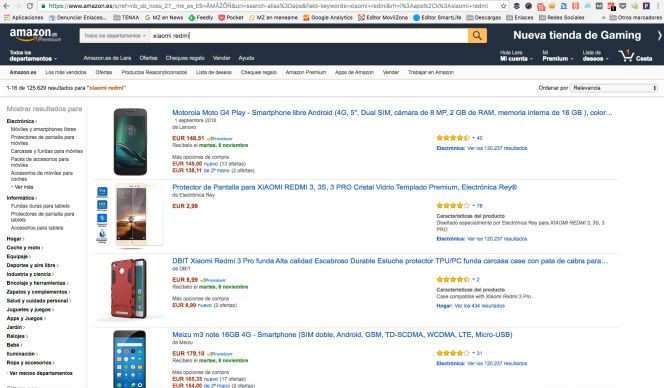Open the Enlaces bookmark folder
This screenshot has height=388, width=664.
coord(520,18)
